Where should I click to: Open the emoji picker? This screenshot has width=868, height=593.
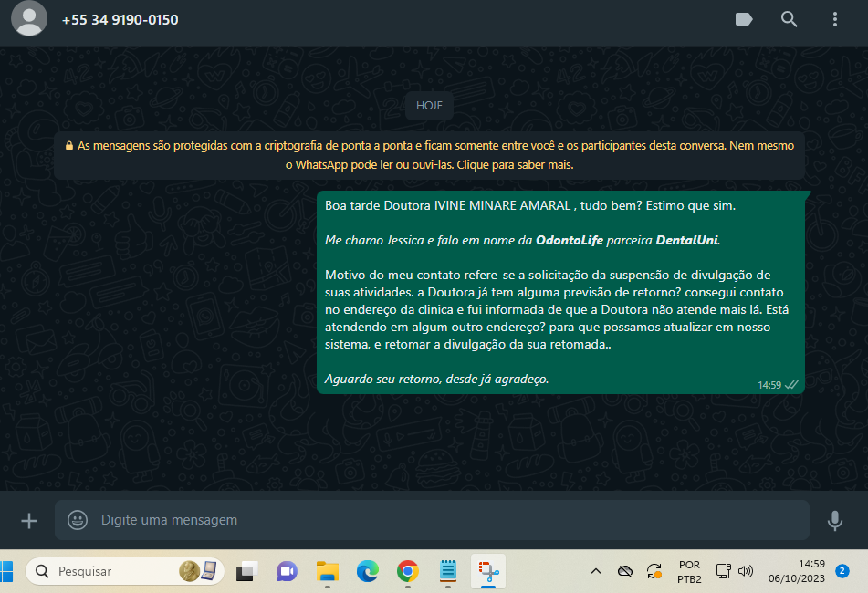pyautogui.click(x=78, y=520)
